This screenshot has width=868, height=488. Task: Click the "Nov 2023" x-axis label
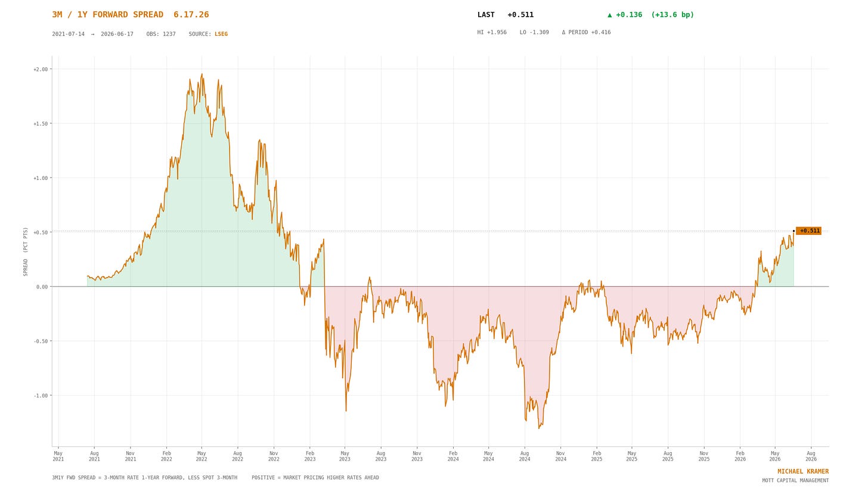tap(417, 456)
